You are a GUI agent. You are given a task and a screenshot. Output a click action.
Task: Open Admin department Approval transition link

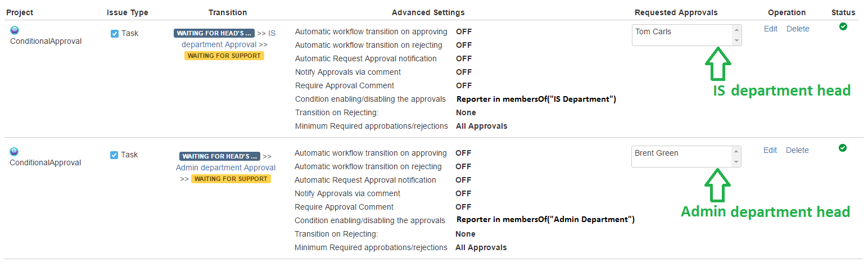click(x=226, y=168)
